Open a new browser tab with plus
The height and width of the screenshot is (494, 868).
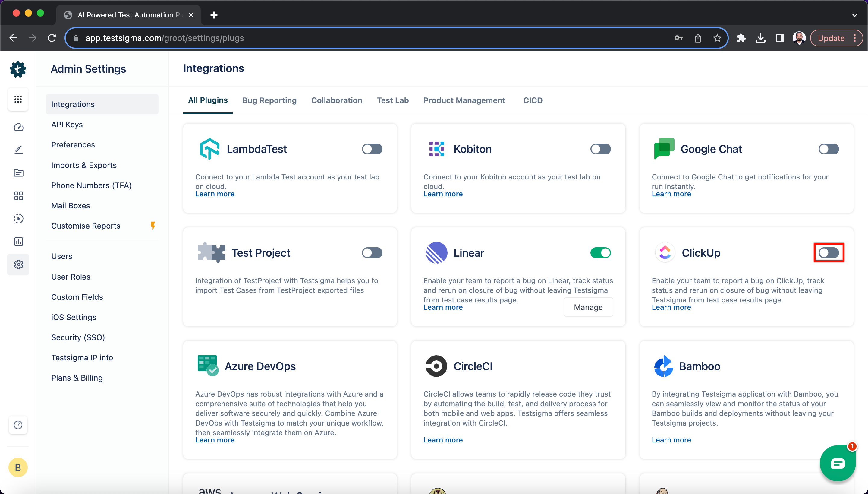click(x=214, y=15)
